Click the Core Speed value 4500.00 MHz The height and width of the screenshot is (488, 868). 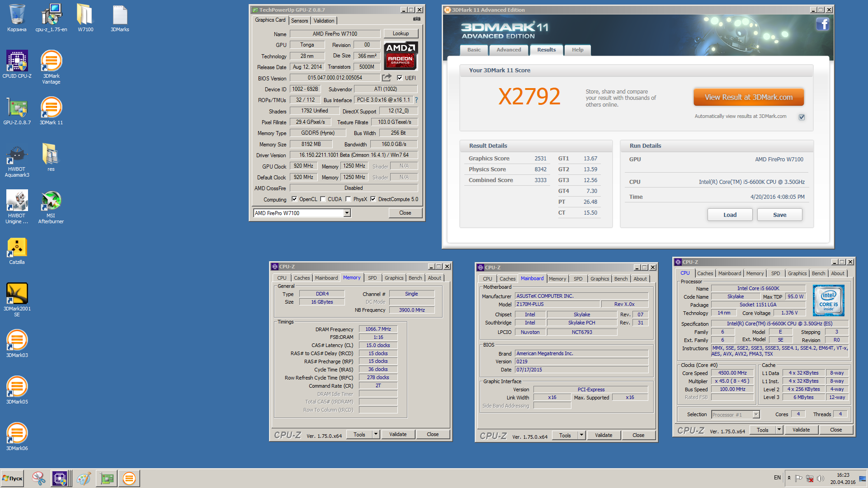click(x=732, y=373)
